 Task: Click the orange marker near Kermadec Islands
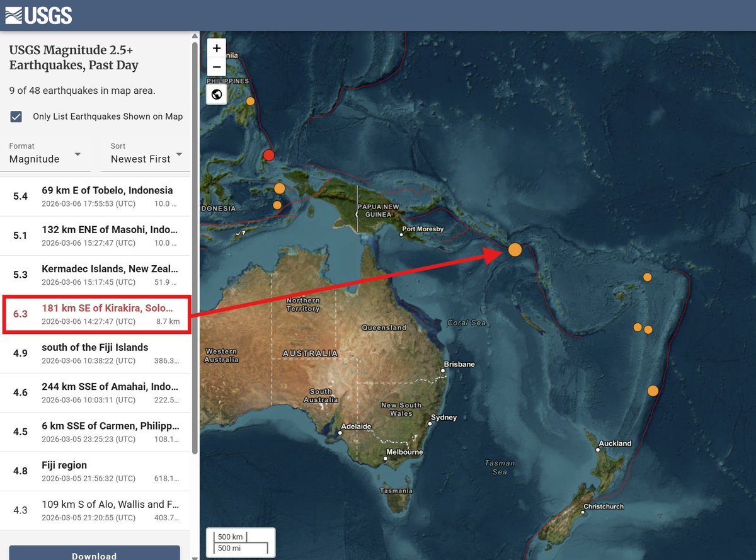click(653, 391)
